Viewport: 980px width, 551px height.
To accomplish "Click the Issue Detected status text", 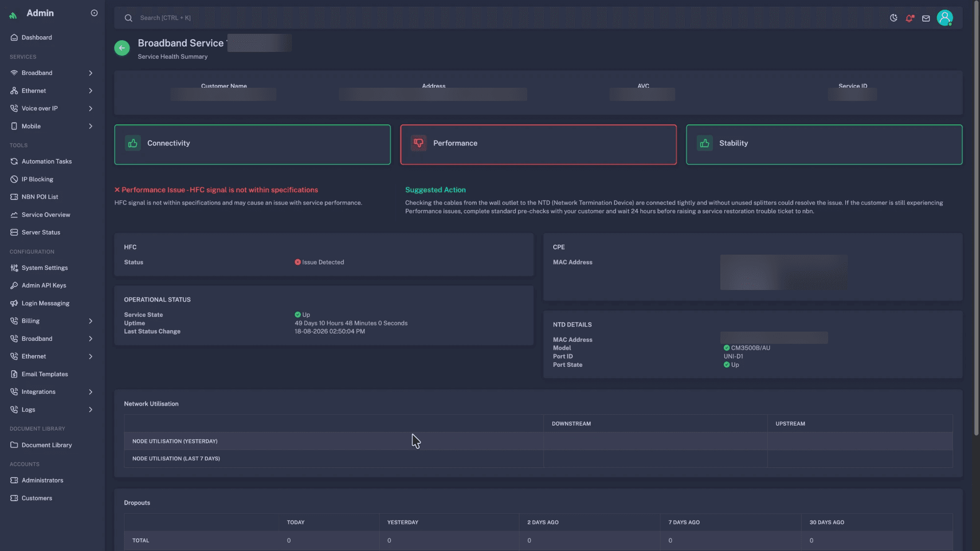I will (323, 262).
